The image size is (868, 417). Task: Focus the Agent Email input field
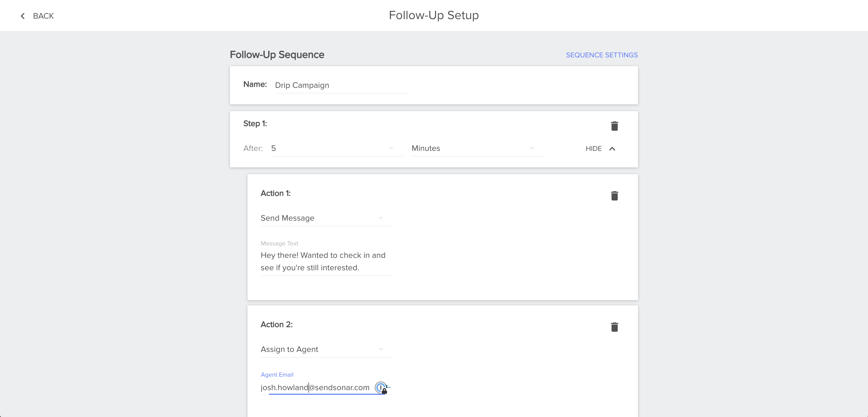pyautogui.click(x=315, y=388)
